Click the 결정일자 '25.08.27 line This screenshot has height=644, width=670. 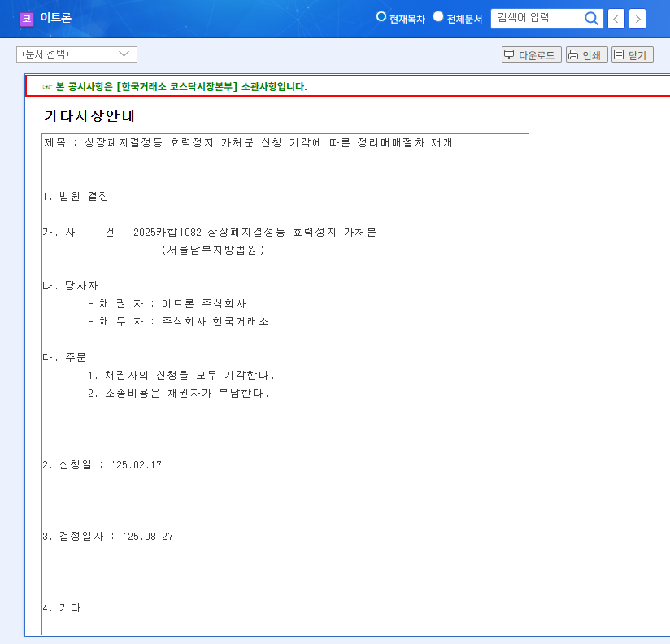point(108,537)
